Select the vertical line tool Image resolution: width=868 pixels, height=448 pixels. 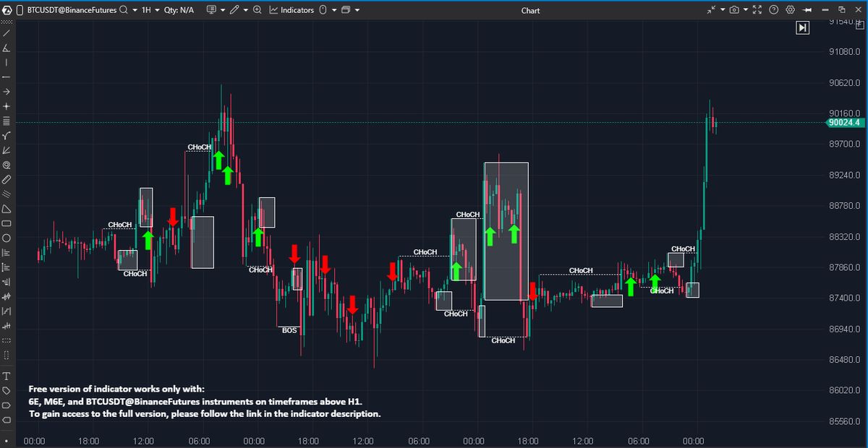click(7, 62)
